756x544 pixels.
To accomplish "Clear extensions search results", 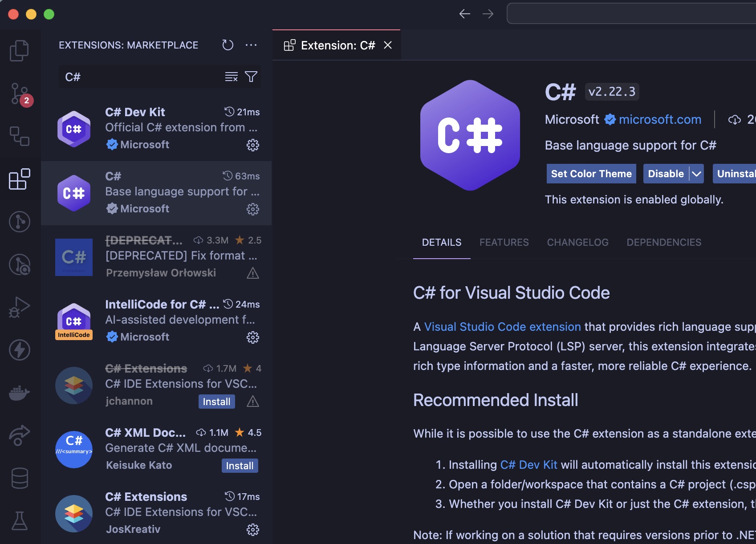I will point(231,77).
